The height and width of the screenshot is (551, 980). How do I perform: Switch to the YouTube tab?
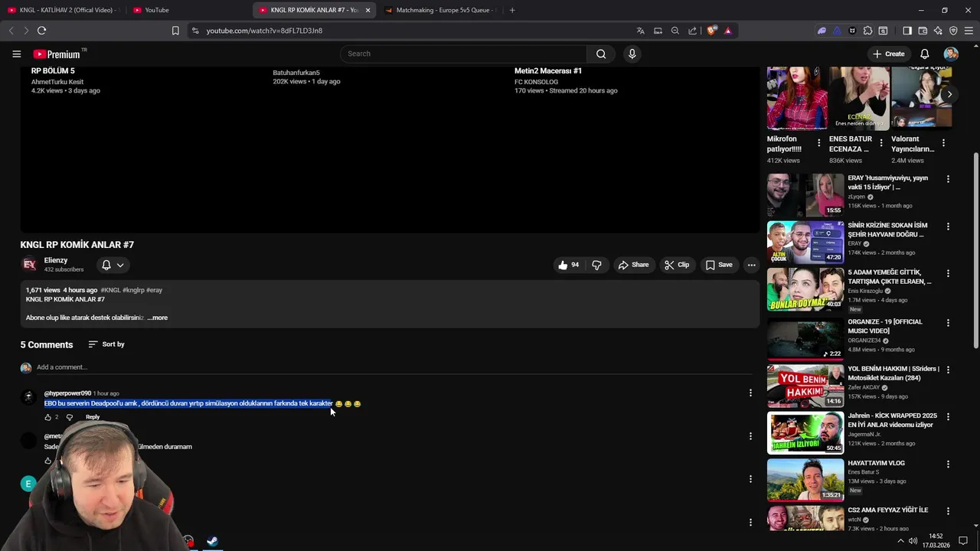tap(186, 10)
